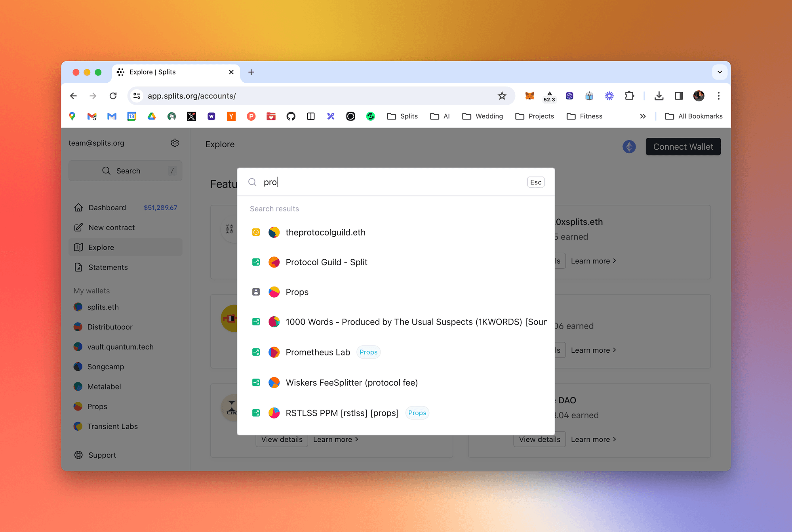Click the Connect Wallet button
This screenshot has height=532, width=792.
tap(683, 146)
